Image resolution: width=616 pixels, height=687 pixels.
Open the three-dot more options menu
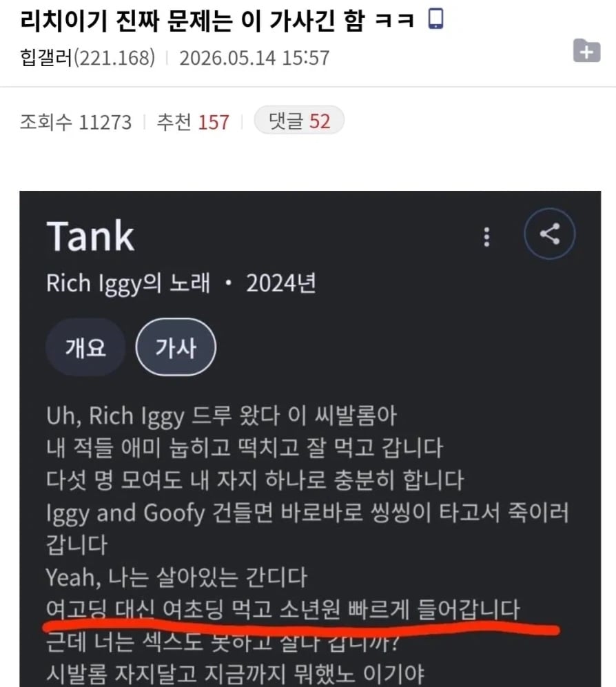click(x=486, y=236)
